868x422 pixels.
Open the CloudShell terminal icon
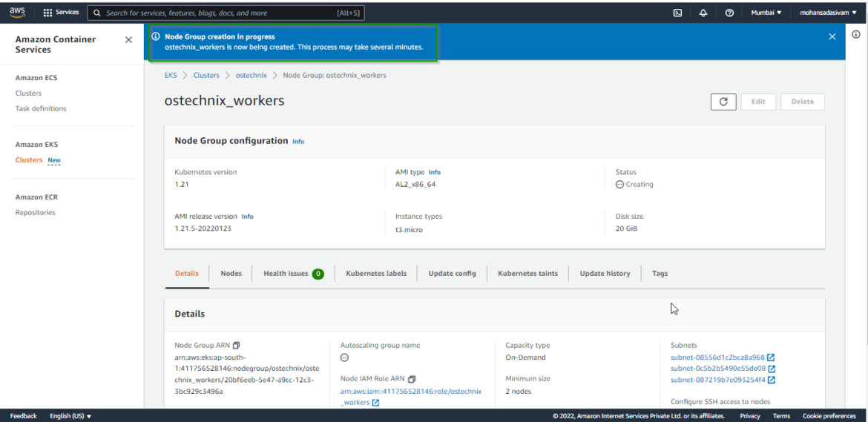[677, 13]
